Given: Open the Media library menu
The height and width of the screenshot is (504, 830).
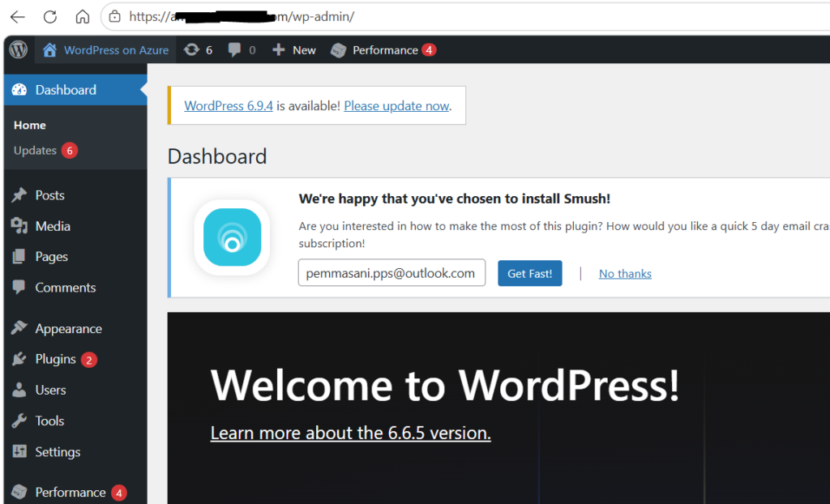Looking at the screenshot, I should pos(53,226).
